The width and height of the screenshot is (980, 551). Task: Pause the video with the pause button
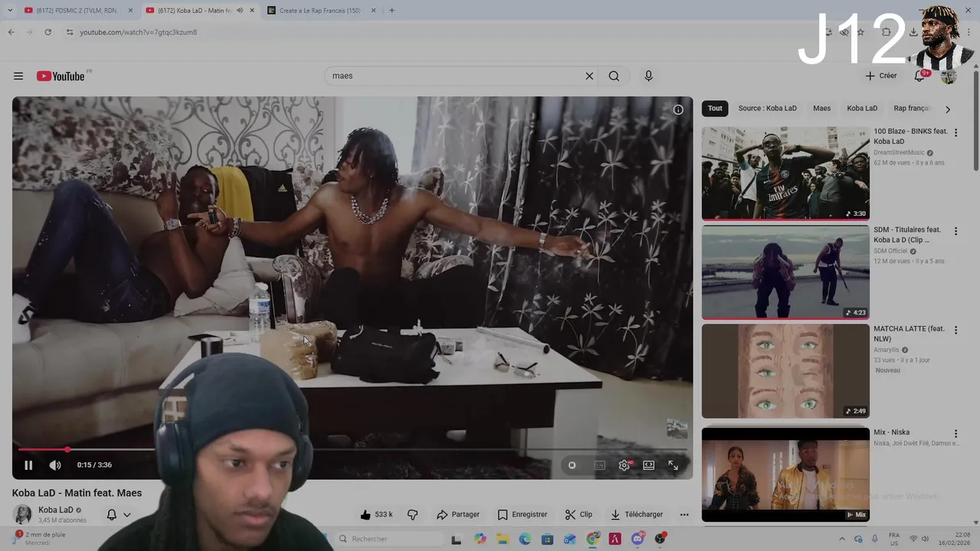tap(28, 465)
